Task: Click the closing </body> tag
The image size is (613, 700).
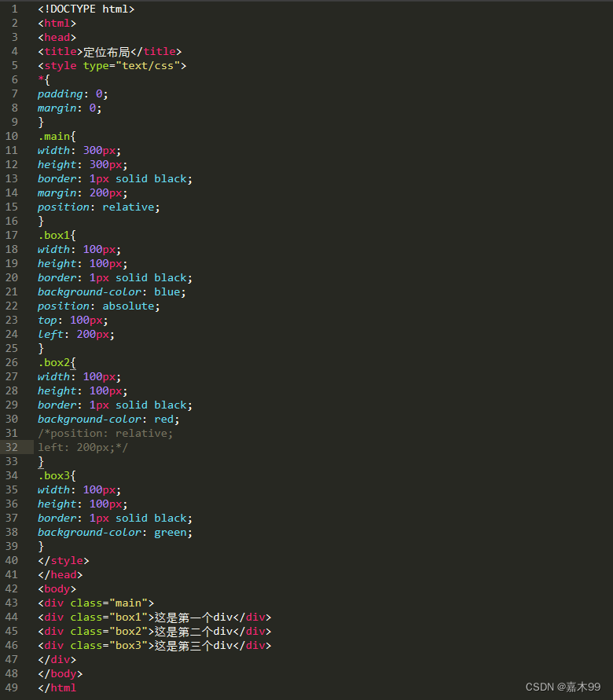Action: pos(61,673)
